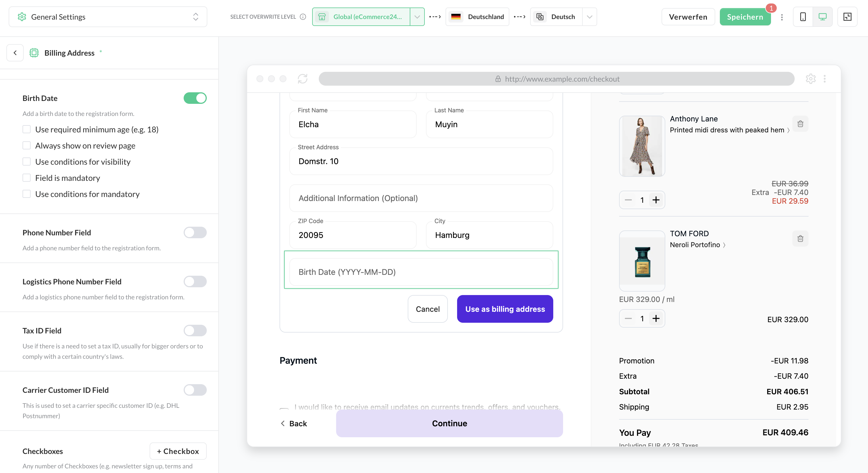Expand the Global eCommerce24 dropdown arrow

coord(417,17)
